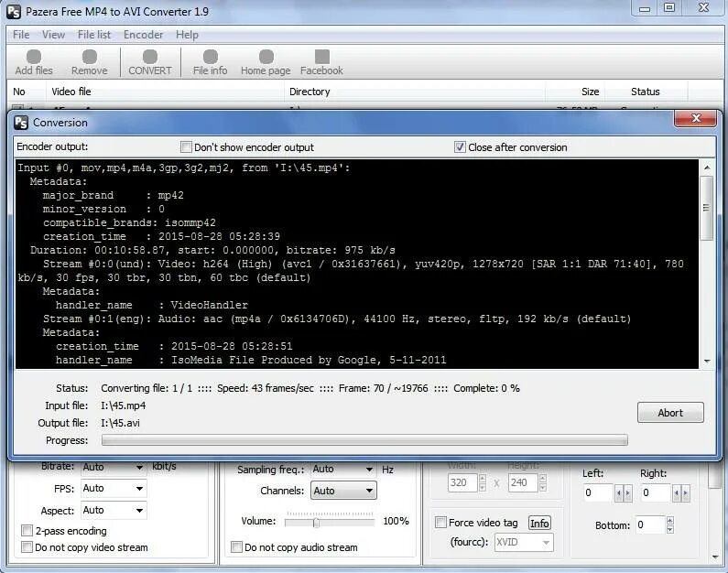The height and width of the screenshot is (573, 728).
Task: Click the Size column header
Action: coord(575,92)
